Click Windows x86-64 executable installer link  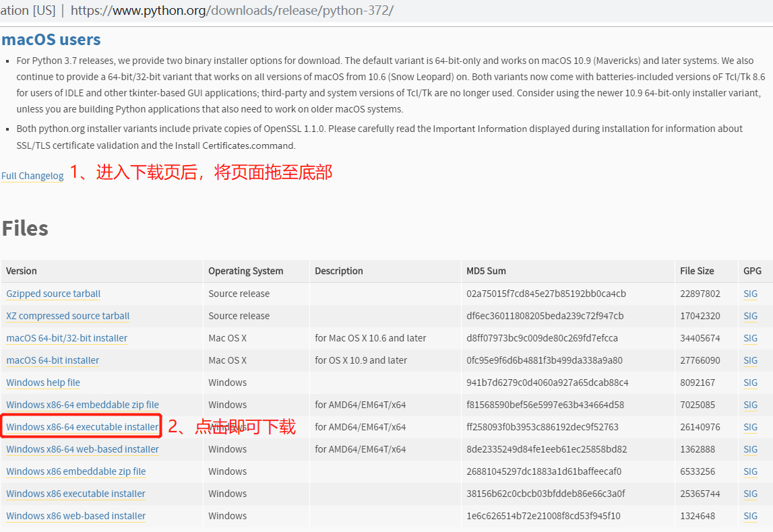click(82, 427)
